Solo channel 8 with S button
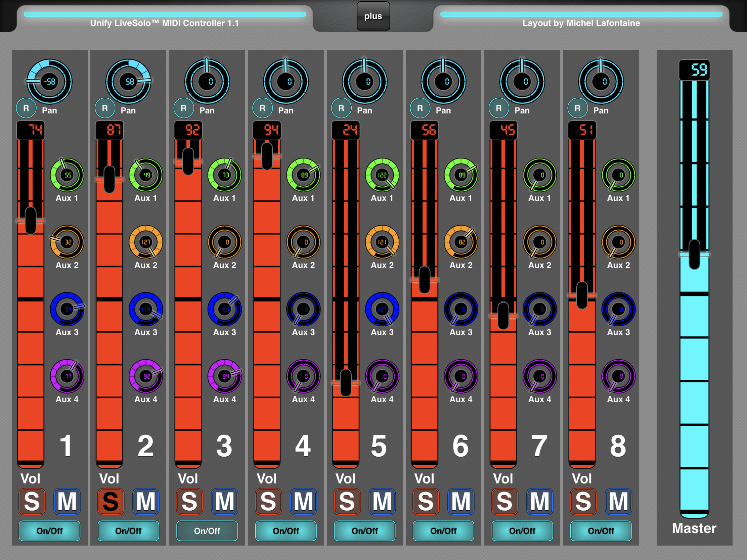Viewport: 747px width, 560px height. (583, 502)
